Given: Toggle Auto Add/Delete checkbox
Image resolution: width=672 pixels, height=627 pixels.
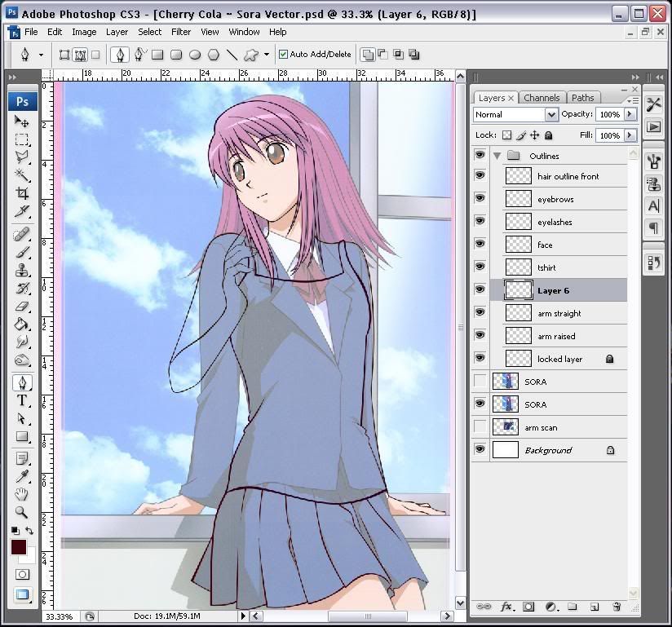Looking at the screenshot, I should 283,55.
